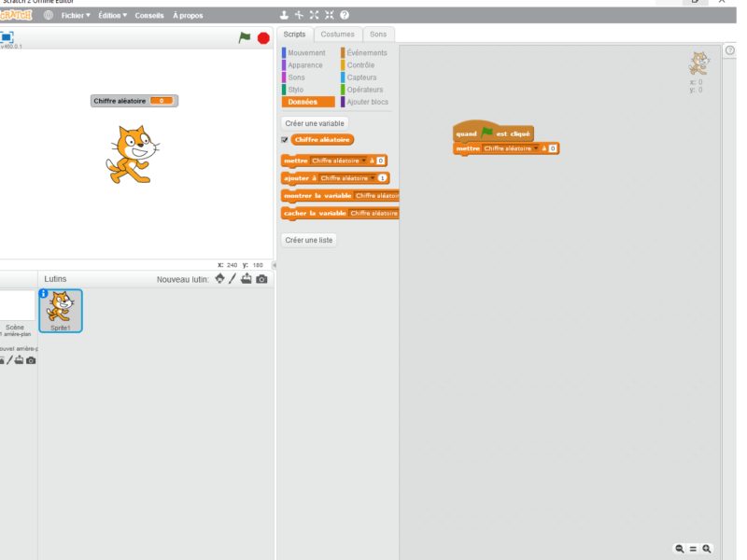Select the Données block category

(x=308, y=102)
